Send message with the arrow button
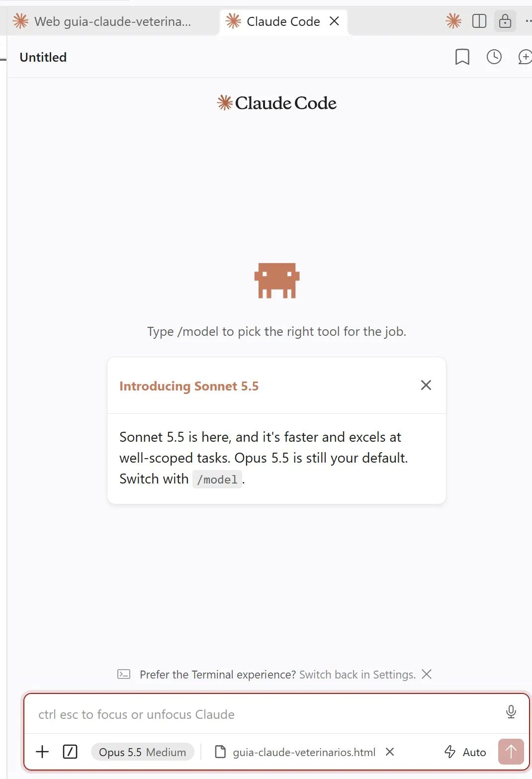This screenshot has height=779, width=532. click(511, 752)
